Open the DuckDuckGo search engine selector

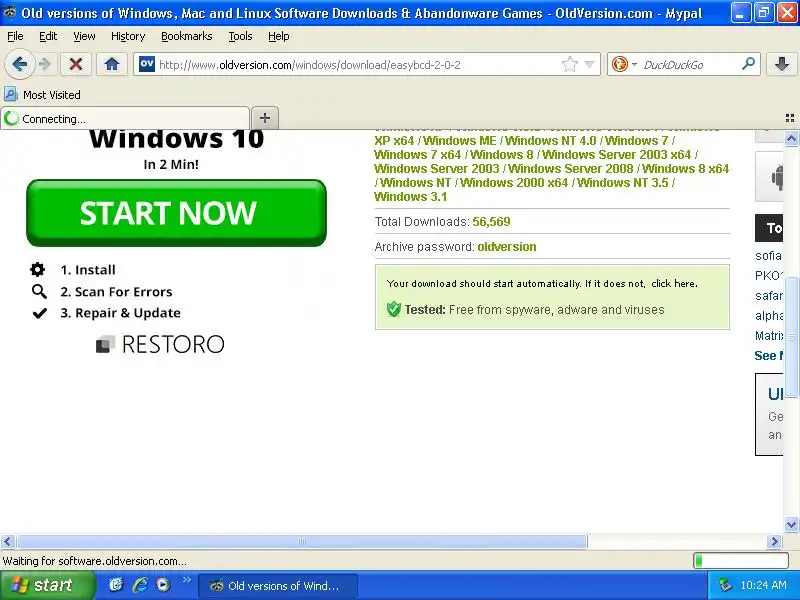coord(624,64)
